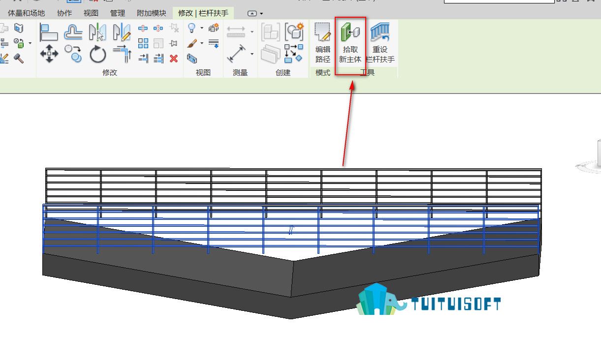Click the Create Similar icon

click(x=294, y=53)
